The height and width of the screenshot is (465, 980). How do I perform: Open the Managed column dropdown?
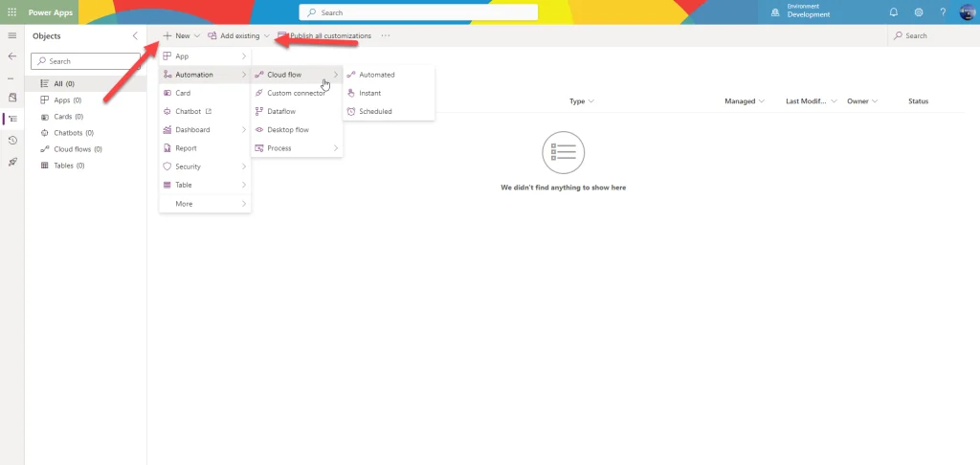click(745, 101)
